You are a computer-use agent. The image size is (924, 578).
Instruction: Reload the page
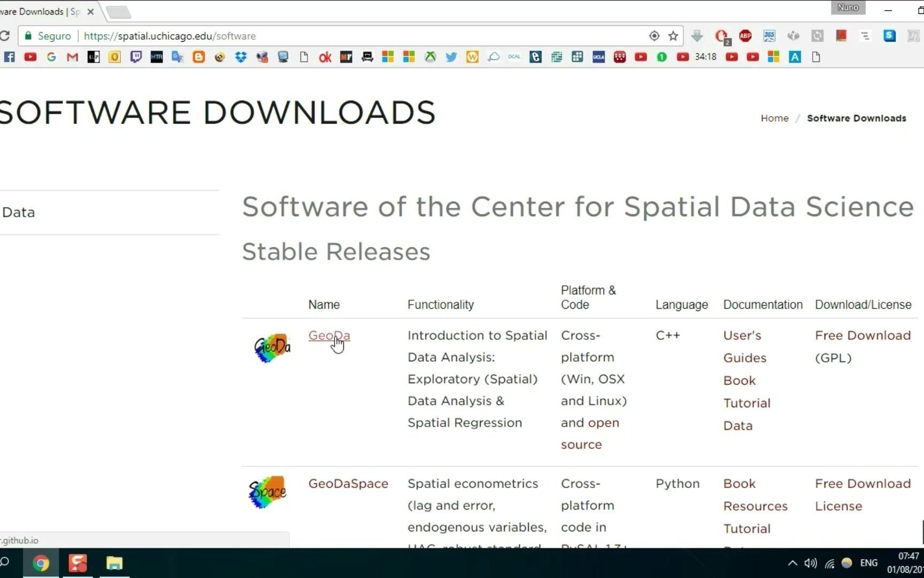[5, 36]
